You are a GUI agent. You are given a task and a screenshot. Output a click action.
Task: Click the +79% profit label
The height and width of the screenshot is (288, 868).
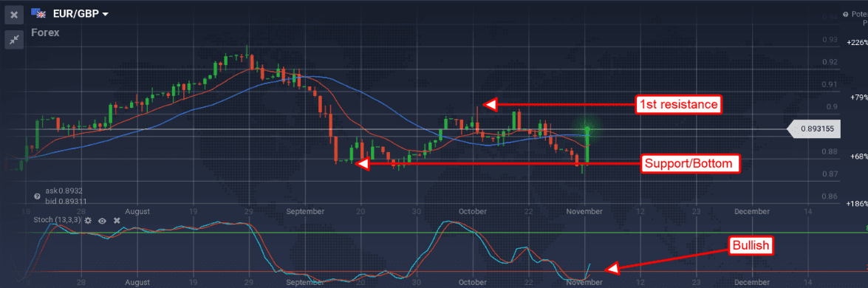[858, 97]
